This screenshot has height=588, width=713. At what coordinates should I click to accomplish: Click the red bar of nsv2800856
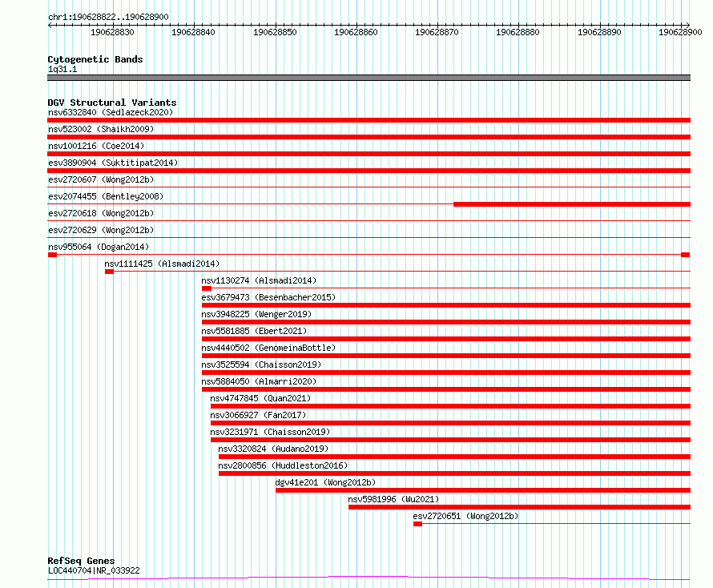455,473
